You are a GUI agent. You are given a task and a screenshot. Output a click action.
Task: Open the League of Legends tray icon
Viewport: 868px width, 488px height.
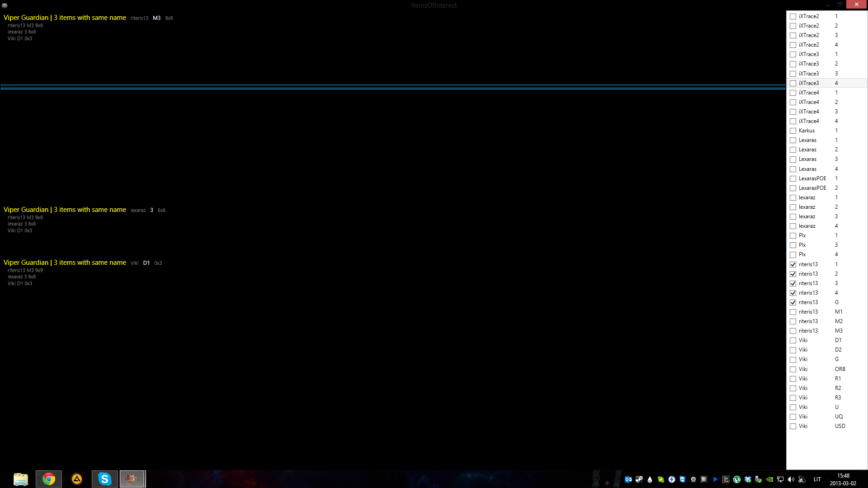(x=726, y=479)
